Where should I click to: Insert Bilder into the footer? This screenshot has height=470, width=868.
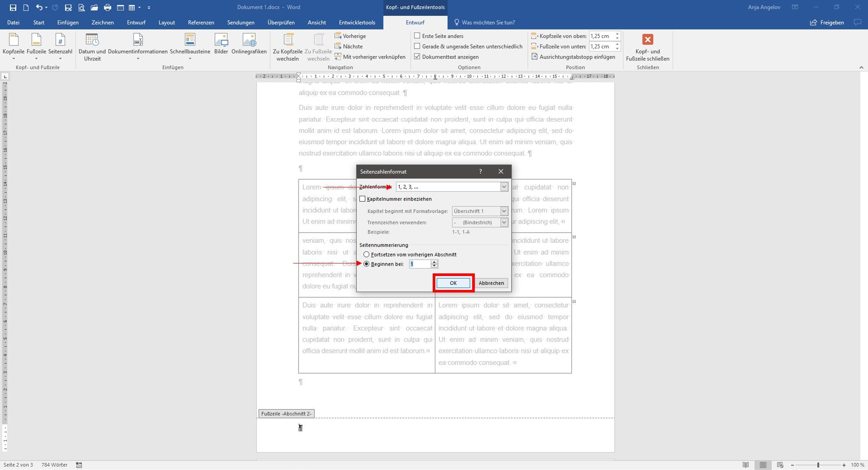[x=221, y=44]
